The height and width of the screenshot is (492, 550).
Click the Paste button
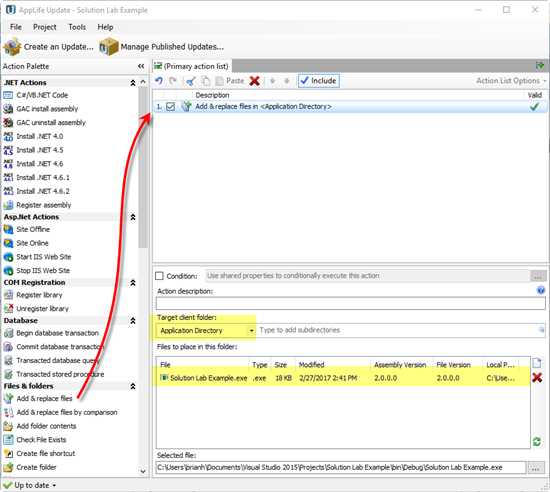(230, 81)
